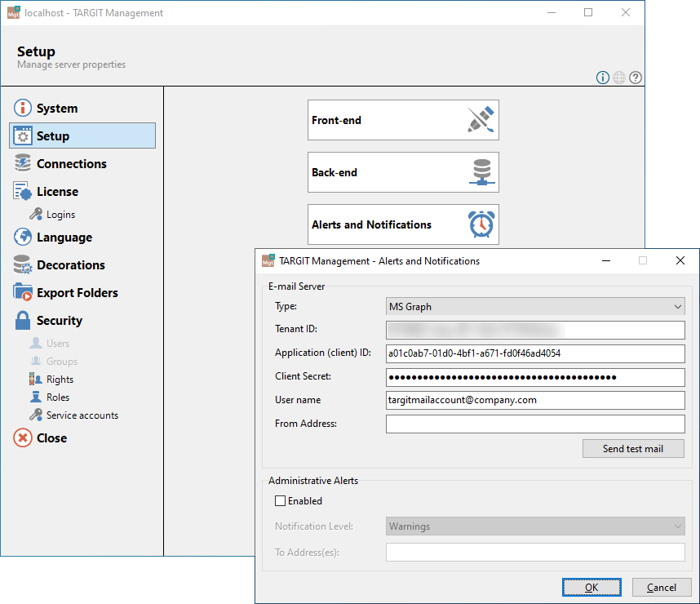Click the User name field

(535, 400)
